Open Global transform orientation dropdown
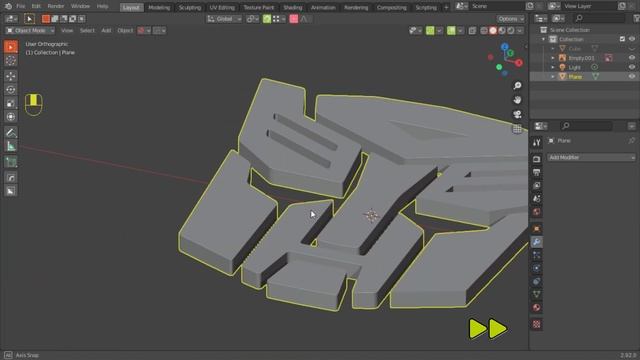The width and height of the screenshot is (640, 360). 224,19
